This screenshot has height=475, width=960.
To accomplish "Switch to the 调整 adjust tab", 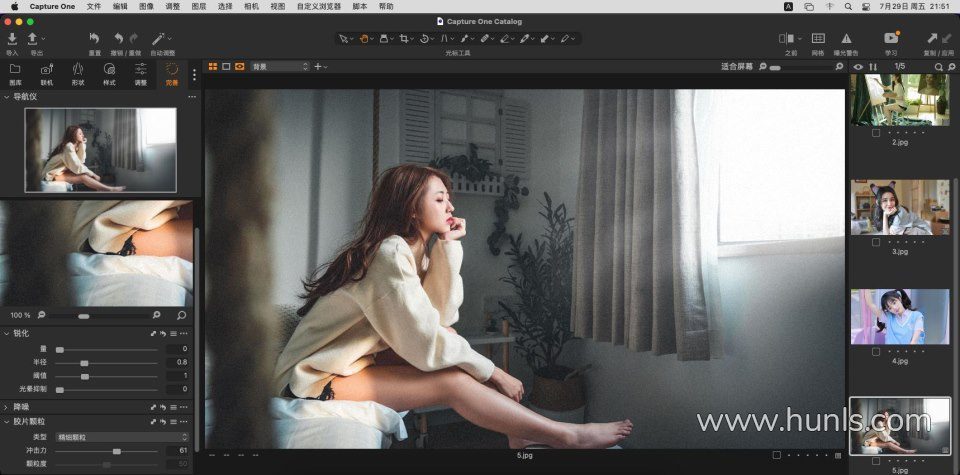I will click(141, 75).
